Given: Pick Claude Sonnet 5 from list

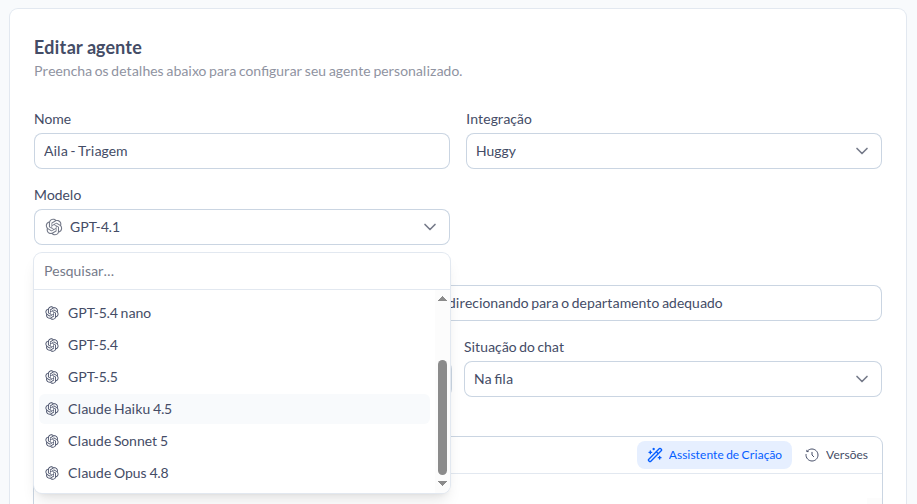Looking at the screenshot, I should pos(235,441).
